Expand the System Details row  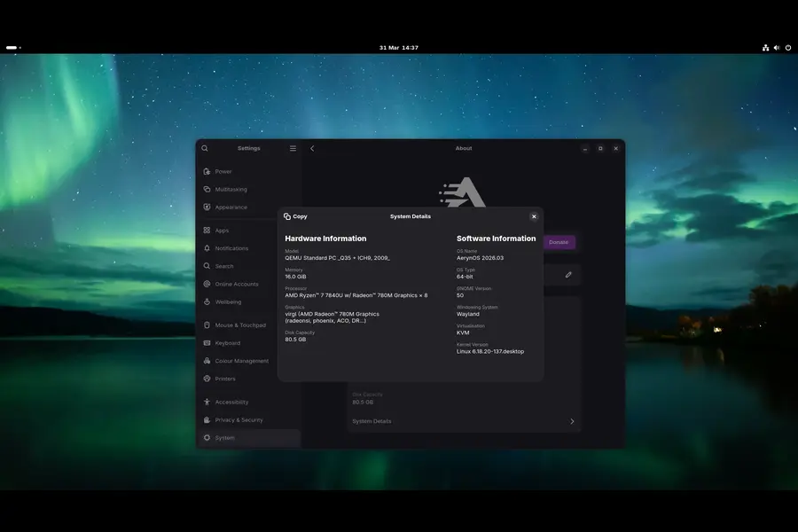click(x=463, y=421)
